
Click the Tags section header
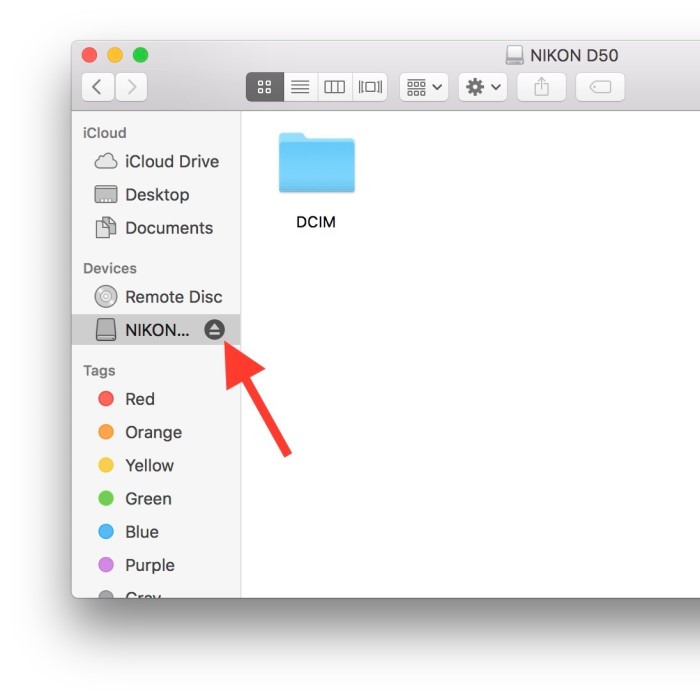pos(99,371)
